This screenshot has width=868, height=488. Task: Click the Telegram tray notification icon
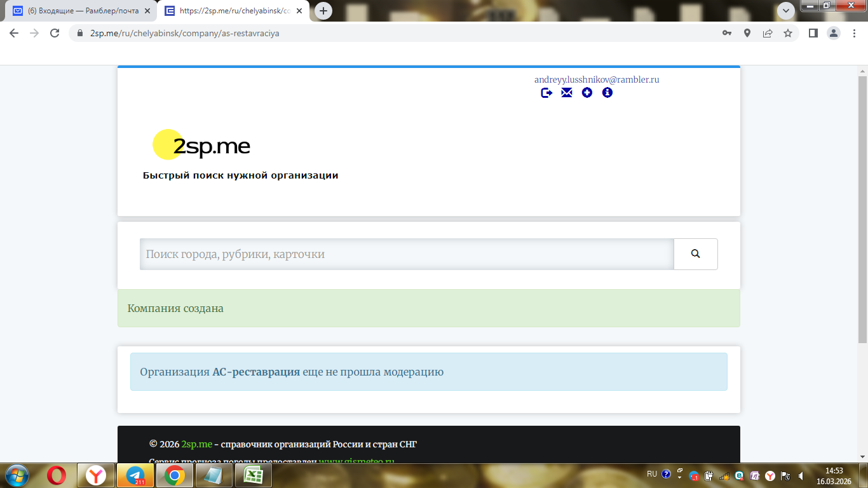point(695,475)
